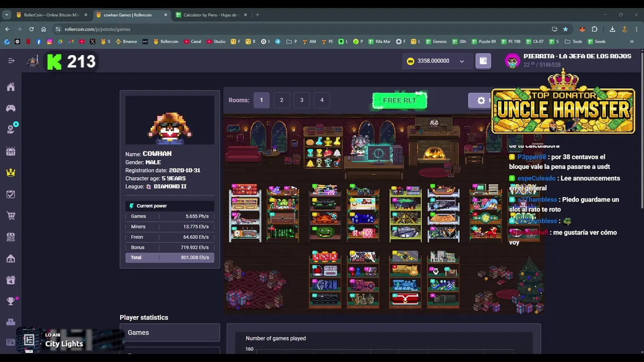This screenshot has height=362, width=644.
Task: Open the Tools bookmarks folder
Action: tap(574, 42)
